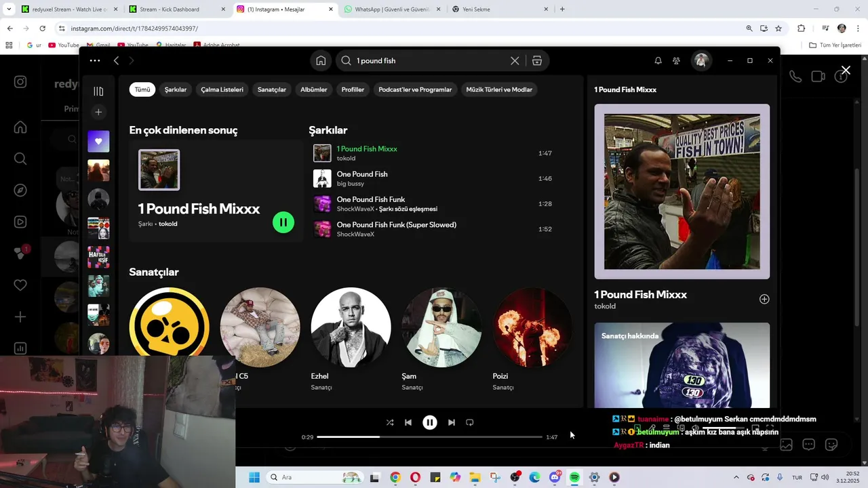Screen dimensions: 868x488
Task: Bookmark this page with star icon
Action: 778,28
